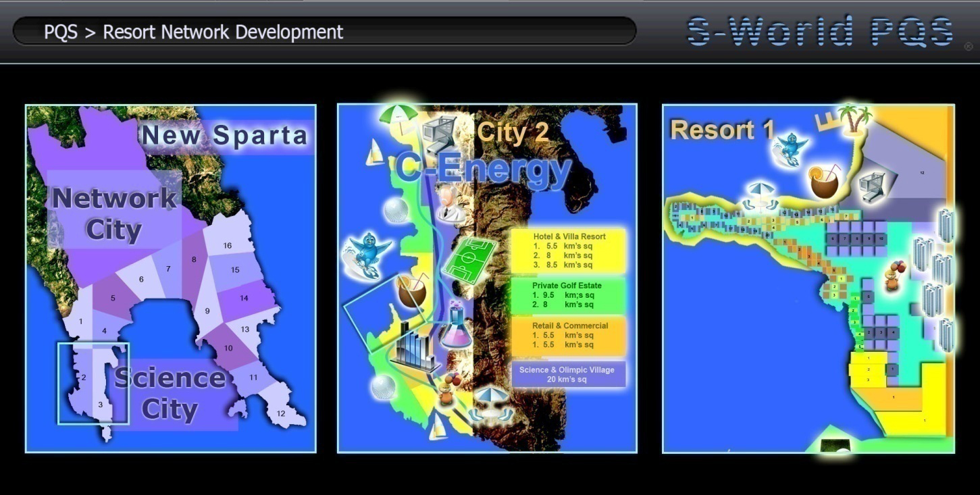Image resolution: width=980 pixels, height=495 pixels.
Task: Select the umbrella and loungers icon in Resort 1
Action: 761,197
